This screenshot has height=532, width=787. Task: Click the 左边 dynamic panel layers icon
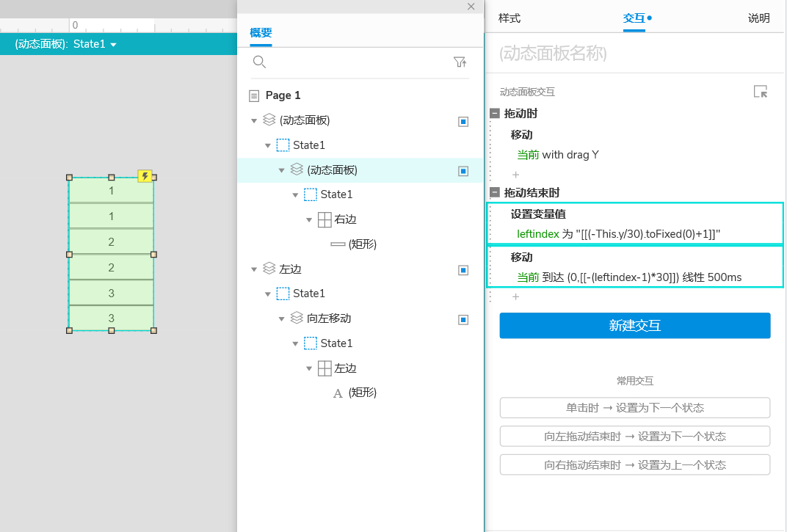coord(269,268)
